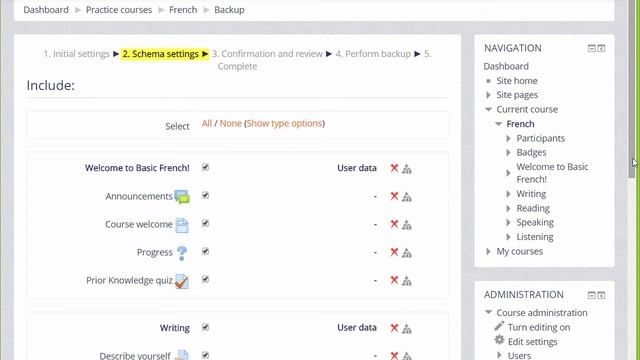Collapse the Current course tree node

coord(489,109)
